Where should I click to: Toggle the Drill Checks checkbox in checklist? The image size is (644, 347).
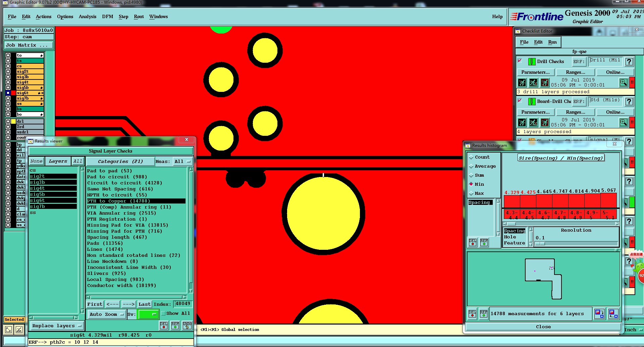(520, 61)
